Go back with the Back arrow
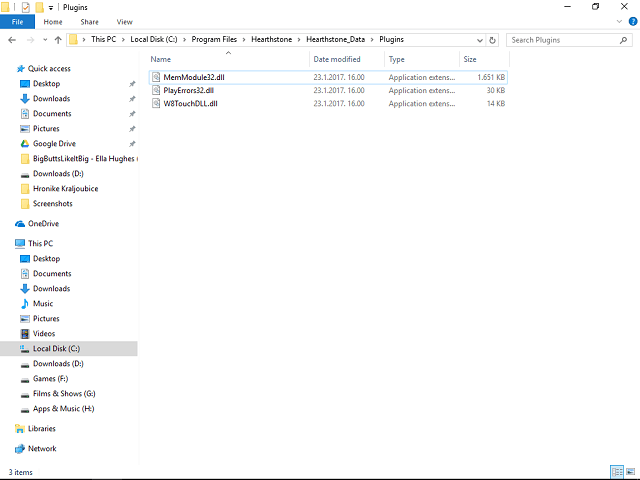 point(12,40)
